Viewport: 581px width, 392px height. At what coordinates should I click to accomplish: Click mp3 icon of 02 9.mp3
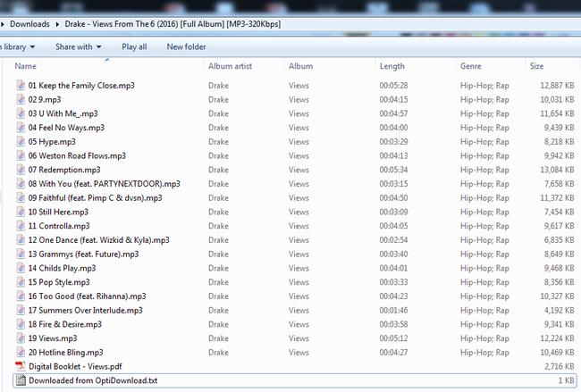[21, 99]
